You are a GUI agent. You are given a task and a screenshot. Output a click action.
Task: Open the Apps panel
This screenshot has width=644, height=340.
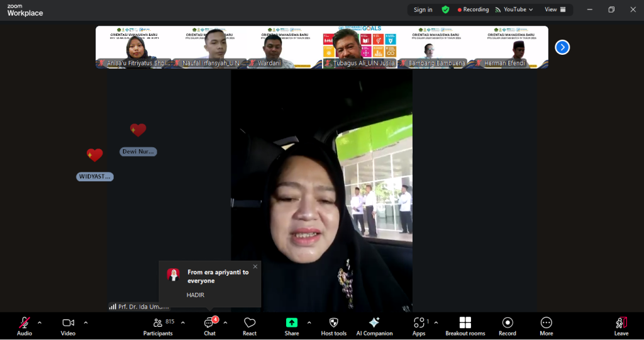coord(419,326)
